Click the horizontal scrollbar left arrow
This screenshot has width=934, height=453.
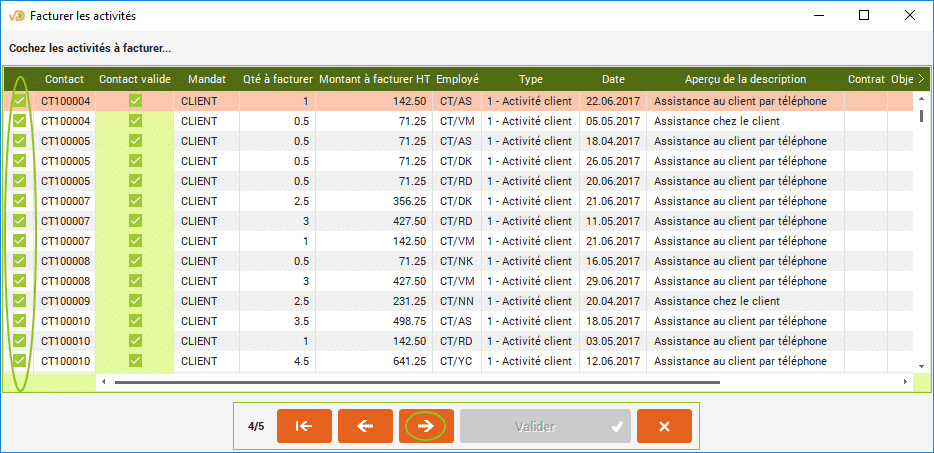[104, 381]
